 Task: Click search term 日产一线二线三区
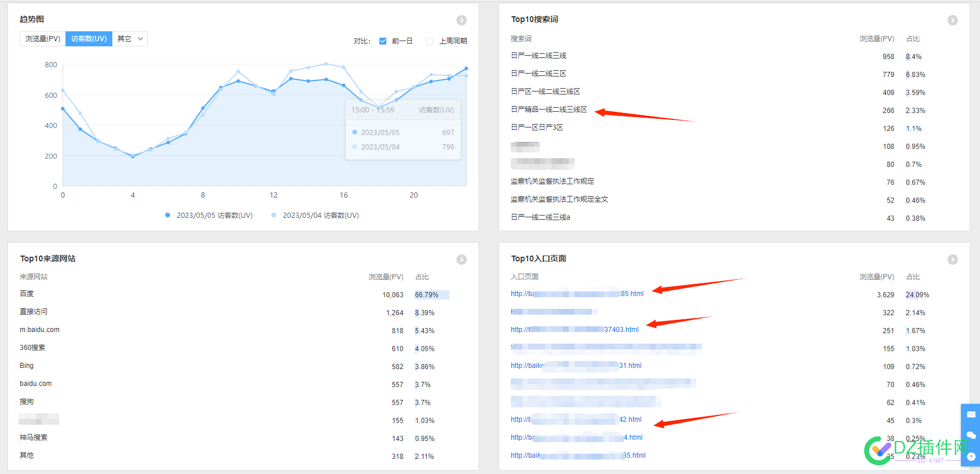point(539,74)
